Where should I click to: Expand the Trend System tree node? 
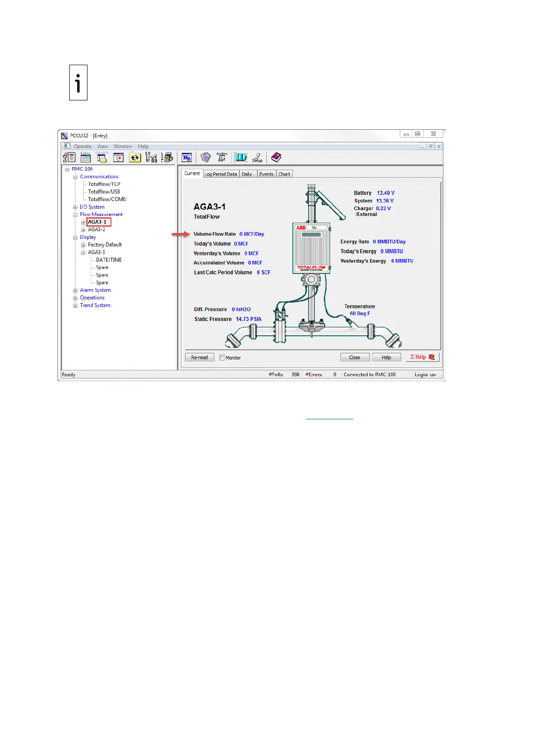pyautogui.click(x=75, y=306)
